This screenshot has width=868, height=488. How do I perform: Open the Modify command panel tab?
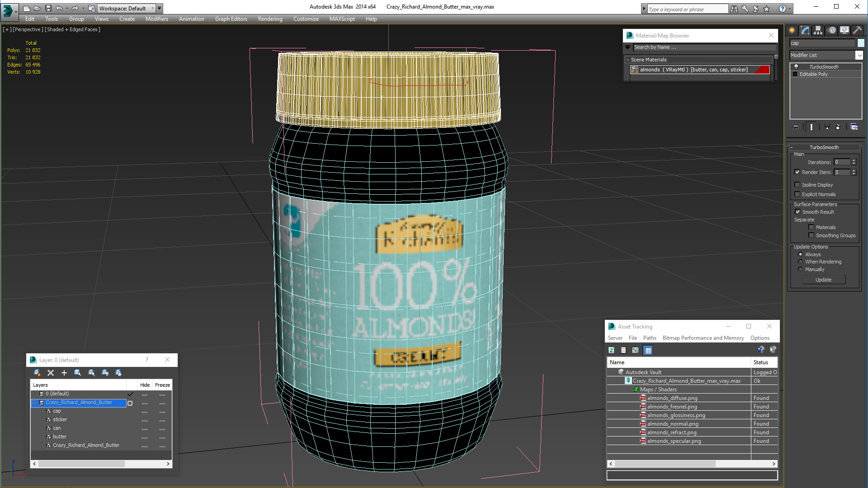(x=805, y=30)
